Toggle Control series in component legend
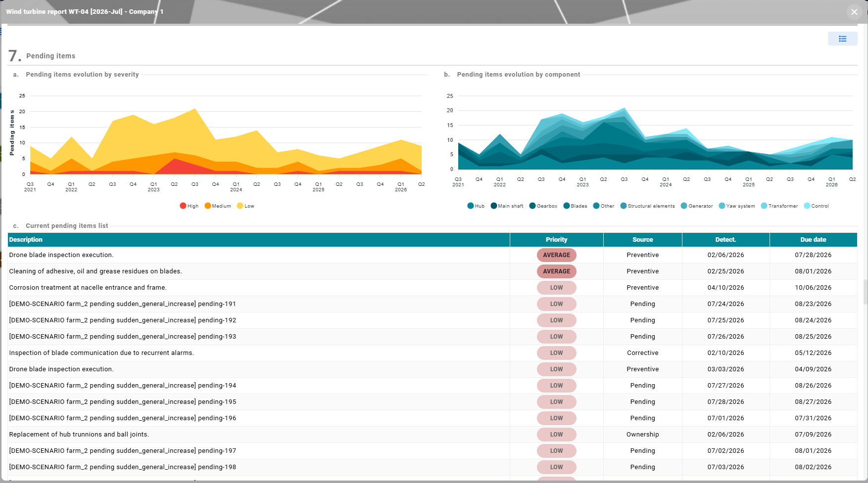The image size is (868, 483). coord(817,206)
